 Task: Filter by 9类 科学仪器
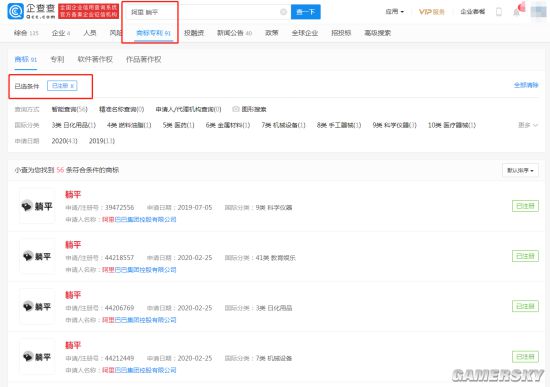[x=394, y=125]
